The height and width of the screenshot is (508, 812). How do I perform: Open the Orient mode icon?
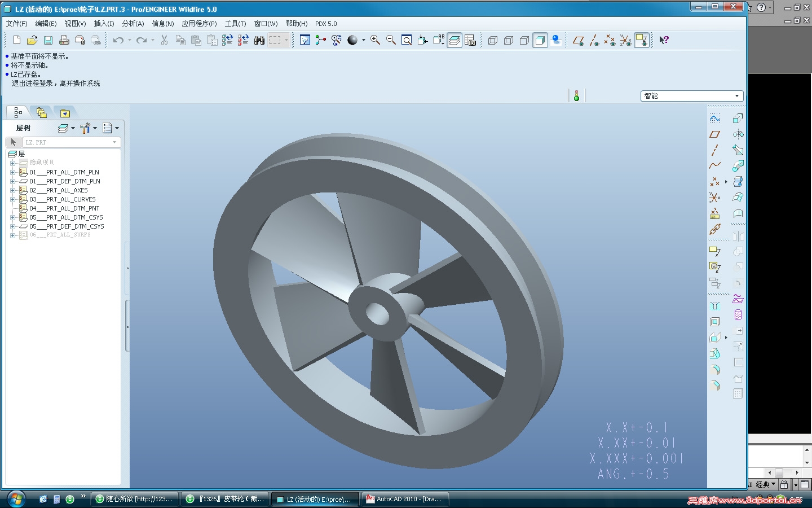click(x=337, y=40)
